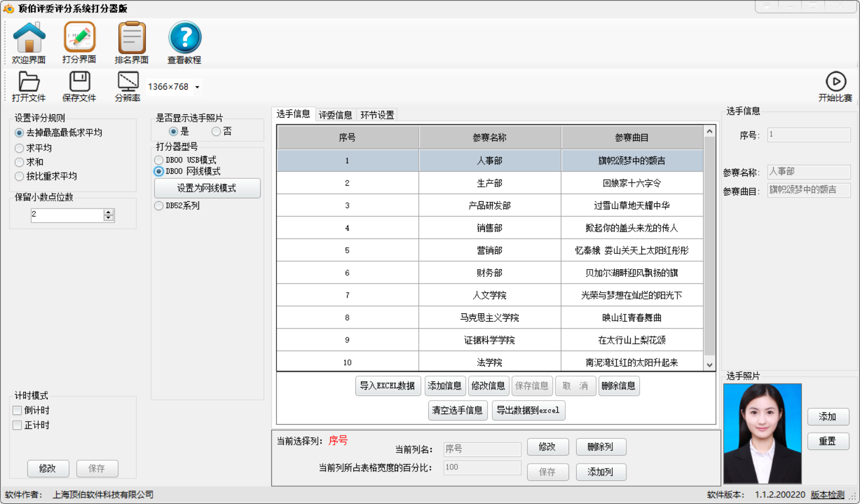Check for updates via 版本检测 link
The height and width of the screenshot is (504, 860).
tap(827, 495)
